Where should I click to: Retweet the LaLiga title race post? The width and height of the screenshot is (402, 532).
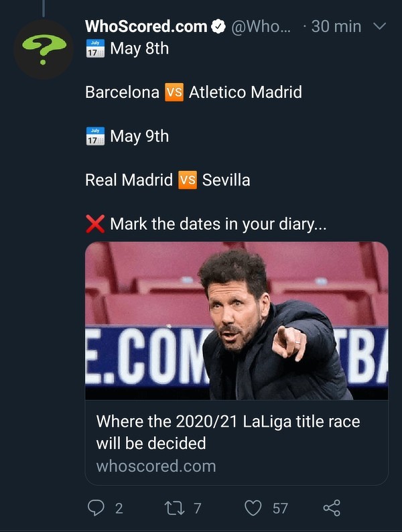click(173, 508)
